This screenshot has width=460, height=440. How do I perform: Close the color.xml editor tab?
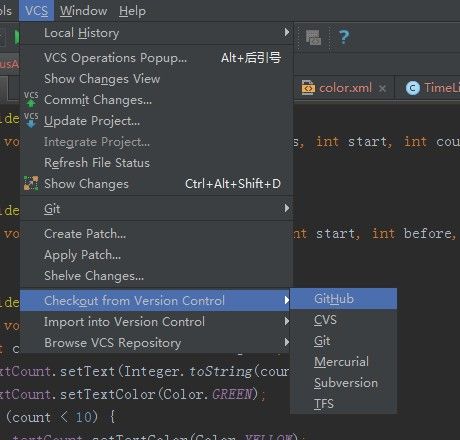point(382,88)
